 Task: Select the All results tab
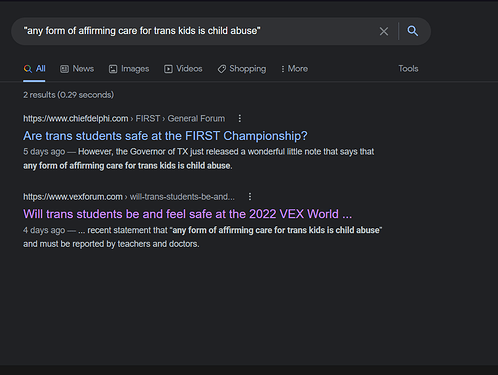(x=34, y=69)
